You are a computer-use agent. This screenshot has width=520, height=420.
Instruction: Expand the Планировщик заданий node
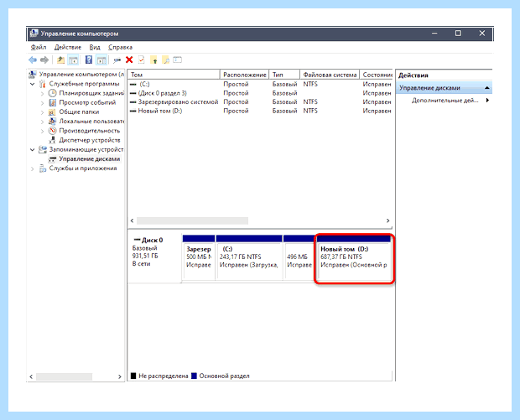pyautogui.click(x=42, y=94)
